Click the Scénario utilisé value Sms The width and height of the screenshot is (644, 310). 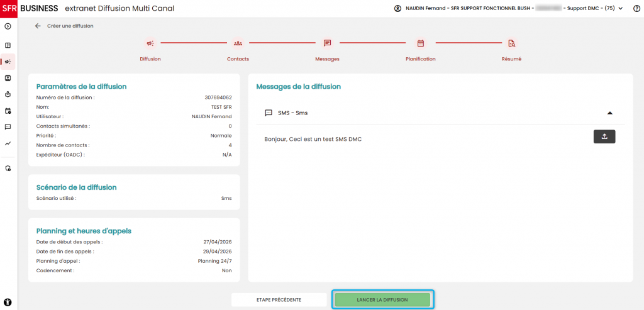pyautogui.click(x=226, y=198)
